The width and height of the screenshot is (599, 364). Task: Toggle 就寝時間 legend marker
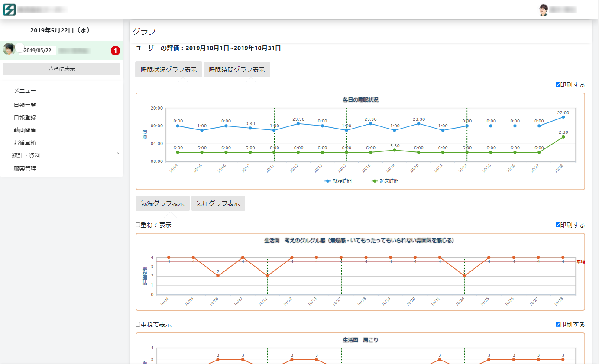[x=328, y=181]
